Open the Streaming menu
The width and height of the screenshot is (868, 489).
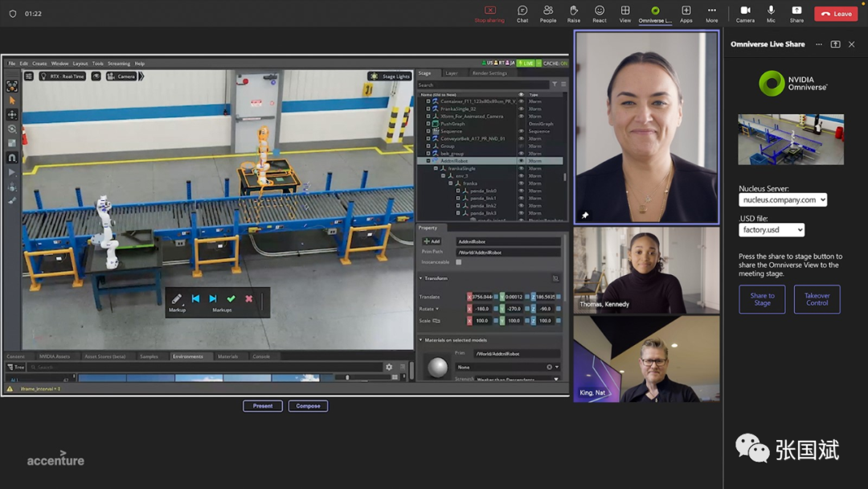point(118,64)
